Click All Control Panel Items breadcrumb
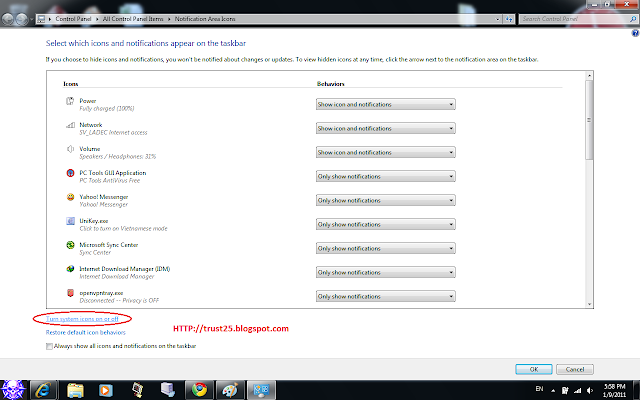Image resolution: width=640 pixels, height=400 pixels. 133,19
